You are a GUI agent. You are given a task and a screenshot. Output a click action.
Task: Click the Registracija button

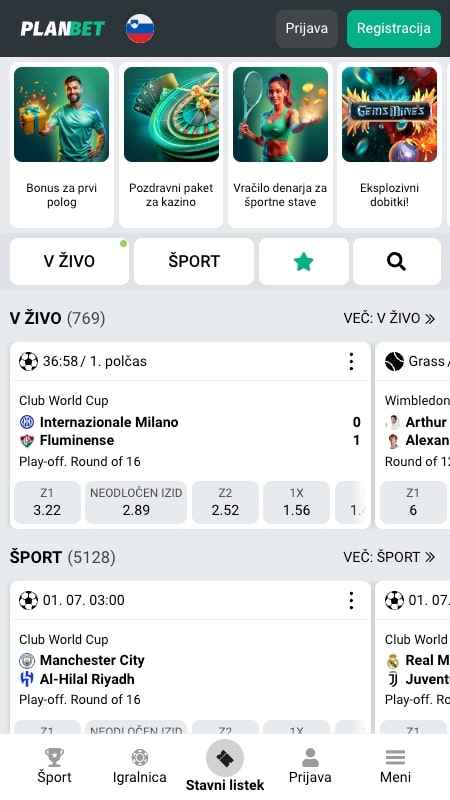[x=393, y=29]
